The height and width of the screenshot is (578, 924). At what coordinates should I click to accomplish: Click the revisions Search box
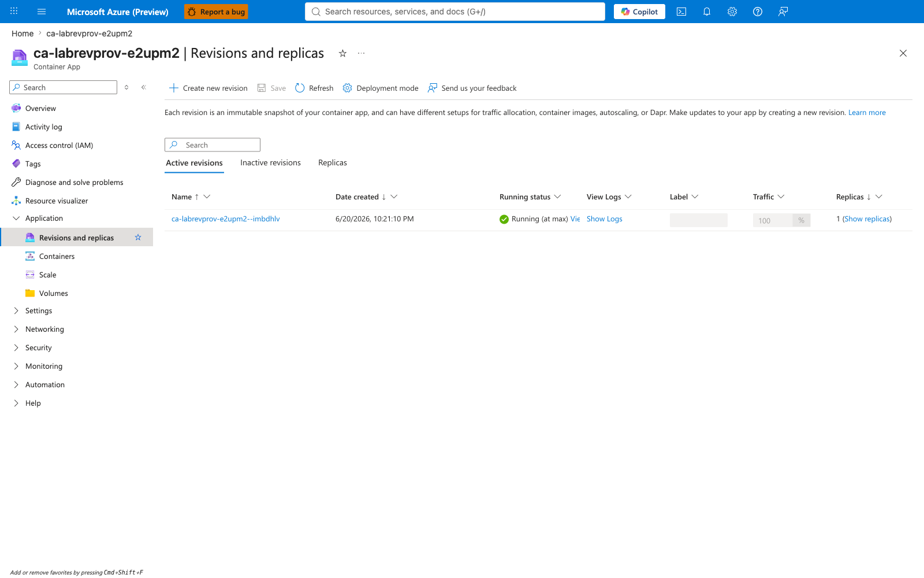point(213,144)
